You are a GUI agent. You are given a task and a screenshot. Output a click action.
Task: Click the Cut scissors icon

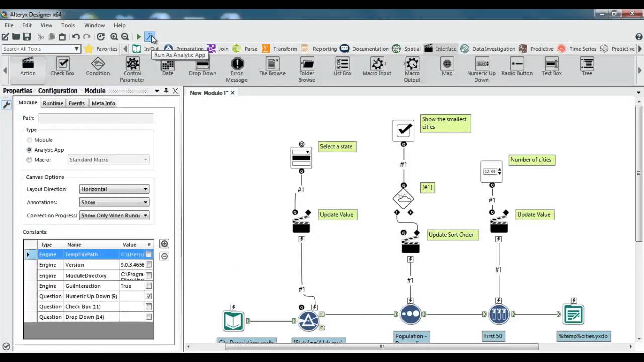[x=41, y=37]
